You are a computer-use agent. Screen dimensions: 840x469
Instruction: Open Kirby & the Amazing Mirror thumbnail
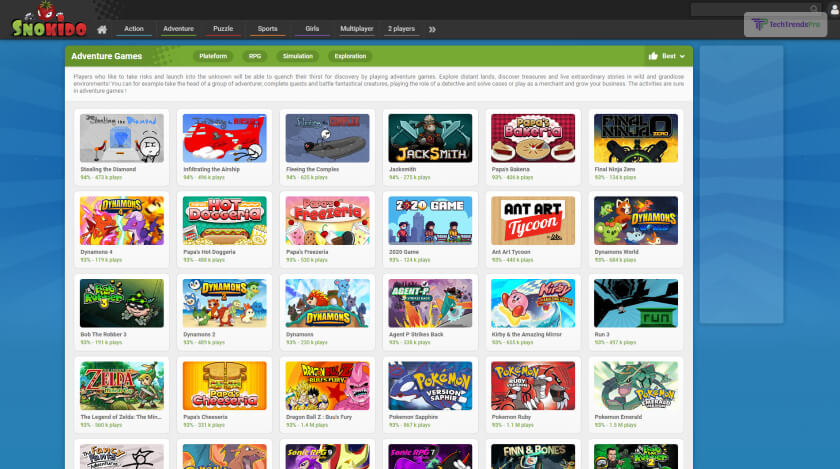pos(533,303)
